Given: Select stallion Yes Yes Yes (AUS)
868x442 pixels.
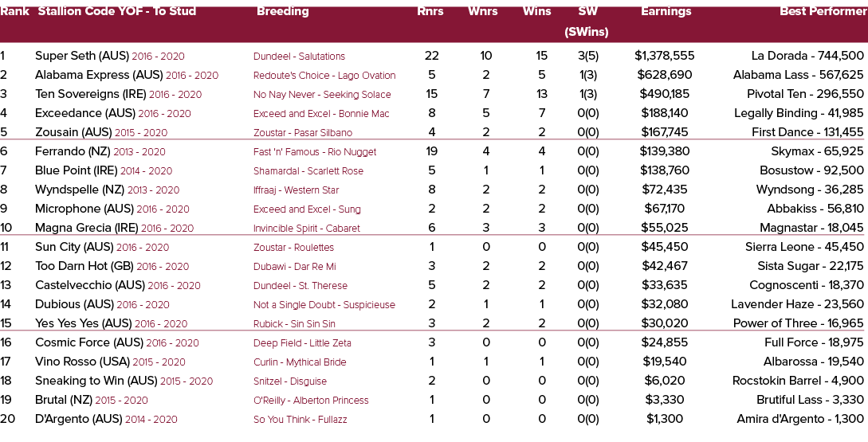Looking at the screenshot, I should click(x=83, y=323).
